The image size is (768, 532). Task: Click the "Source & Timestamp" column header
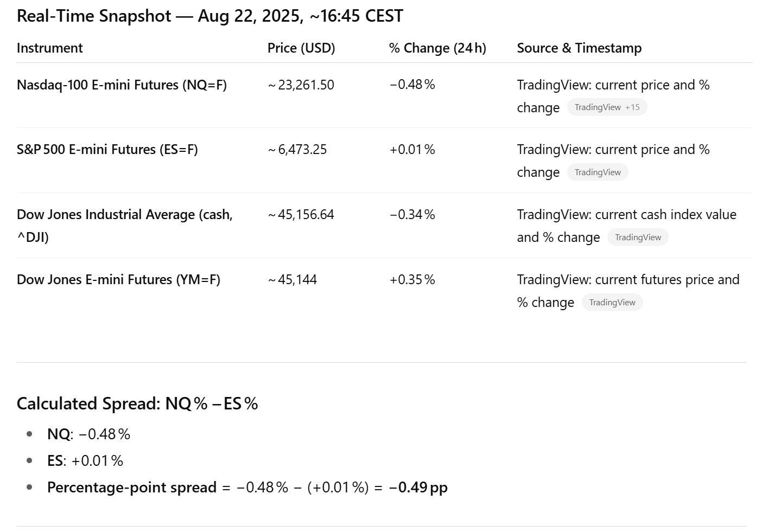pos(579,48)
